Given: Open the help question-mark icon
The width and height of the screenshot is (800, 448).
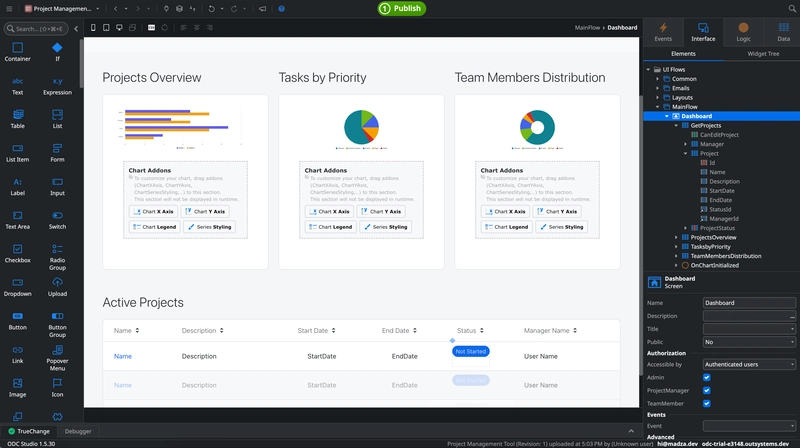Looking at the screenshot, I should [282, 9].
